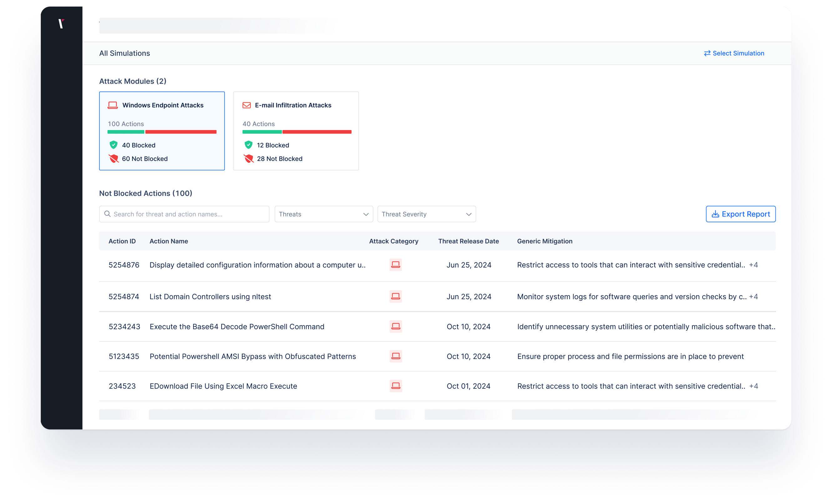Click the app logo in the dark sidebar
This screenshot has width=832, height=504.
pyautogui.click(x=62, y=24)
